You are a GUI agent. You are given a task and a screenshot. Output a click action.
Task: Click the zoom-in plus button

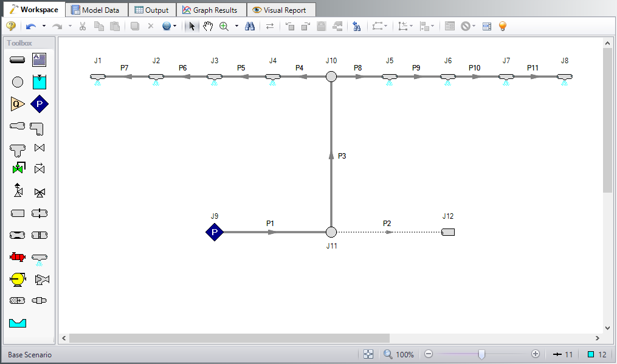[x=536, y=354]
